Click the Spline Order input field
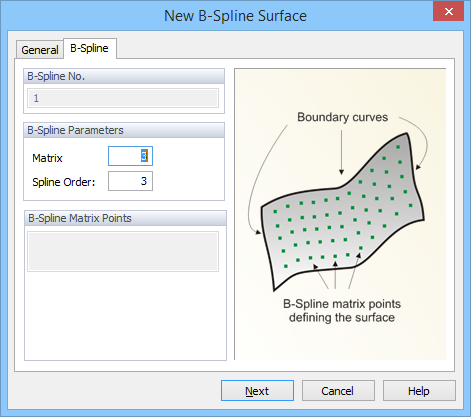 coord(130,181)
